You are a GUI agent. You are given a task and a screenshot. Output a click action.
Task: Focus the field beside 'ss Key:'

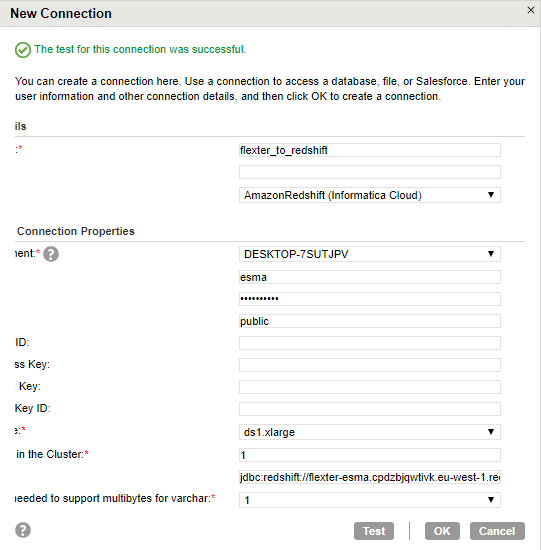coord(370,365)
